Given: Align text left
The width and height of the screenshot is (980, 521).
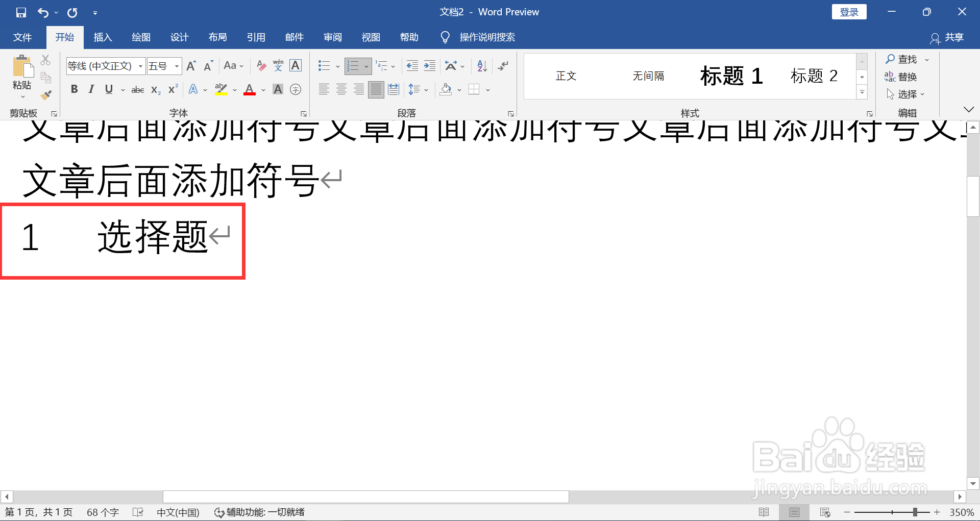Looking at the screenshot, I should coord(324,89).
